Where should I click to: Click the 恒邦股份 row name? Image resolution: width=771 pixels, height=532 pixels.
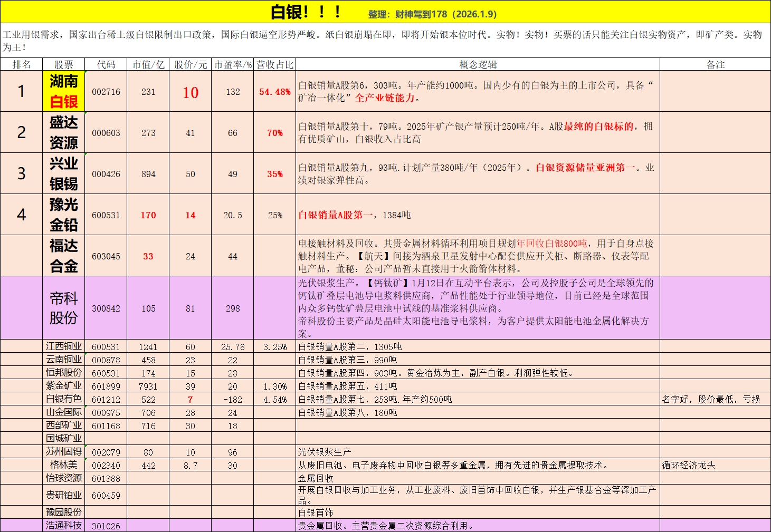64,373
